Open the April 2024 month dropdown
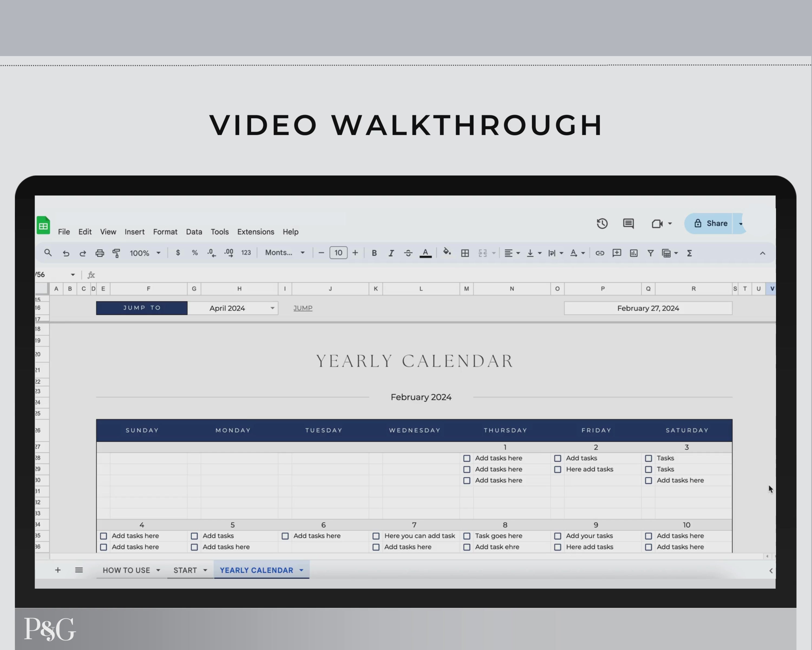This screenshot has height=650, width=812. [x=272, y=308]
